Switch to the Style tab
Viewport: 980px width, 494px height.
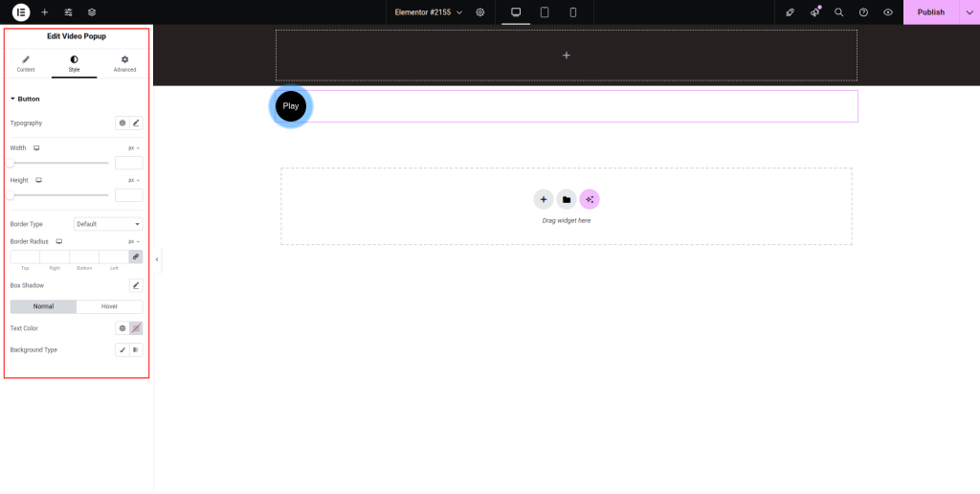coord(75,64)
